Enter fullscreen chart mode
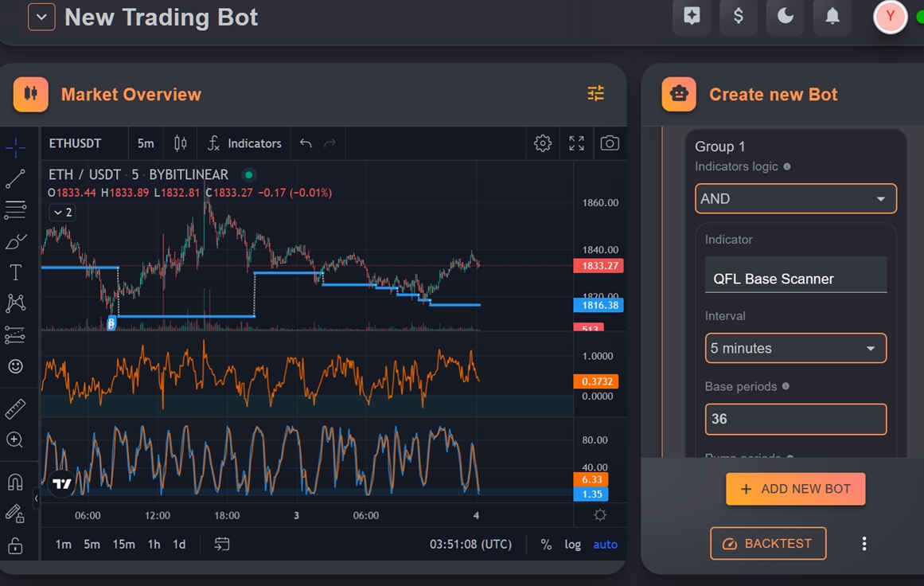 point(576,143)
